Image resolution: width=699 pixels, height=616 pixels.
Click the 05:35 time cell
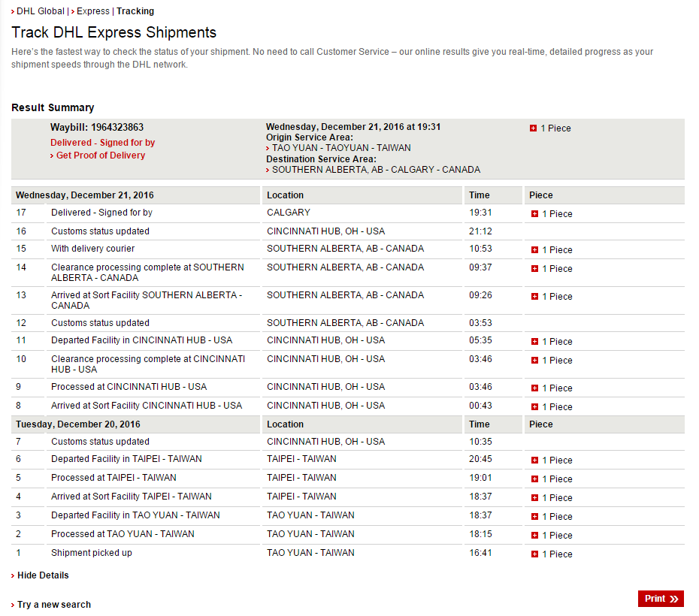(480, 340)
